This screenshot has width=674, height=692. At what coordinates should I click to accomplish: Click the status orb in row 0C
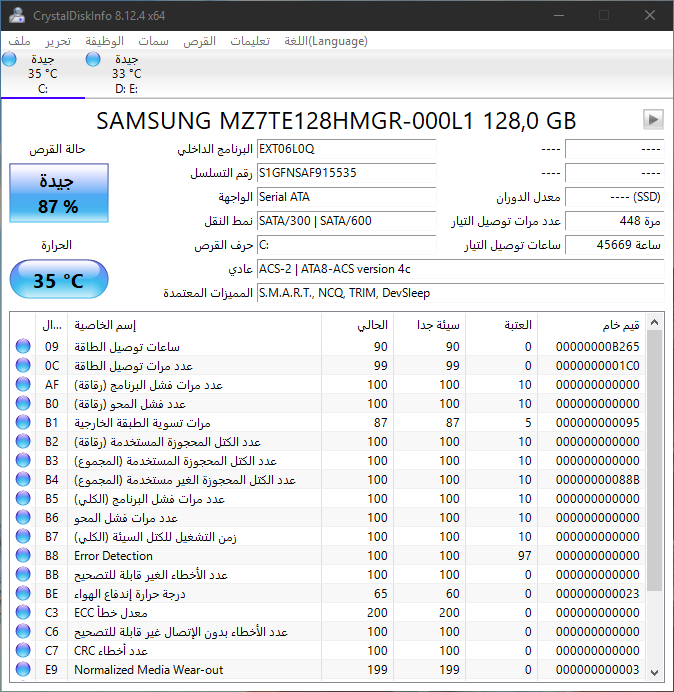click(23, 365)
